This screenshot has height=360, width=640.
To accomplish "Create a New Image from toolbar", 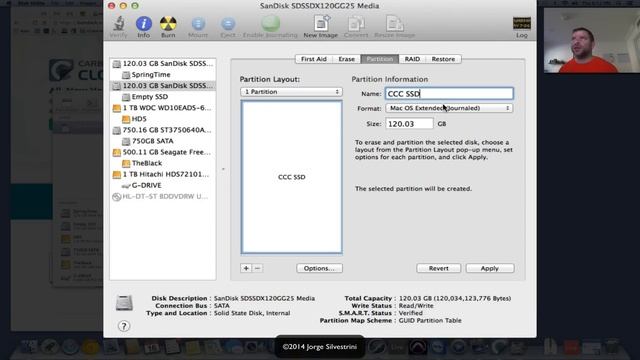I will [321, 27].
